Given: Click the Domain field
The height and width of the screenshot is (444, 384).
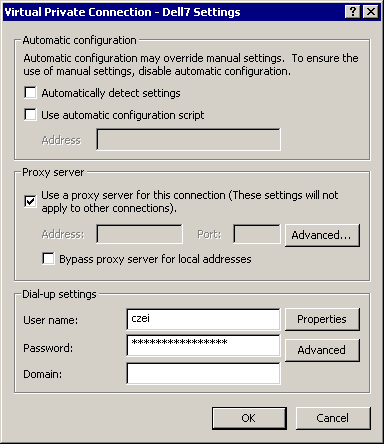Looking at the screenshot, I should click(203, 374).
